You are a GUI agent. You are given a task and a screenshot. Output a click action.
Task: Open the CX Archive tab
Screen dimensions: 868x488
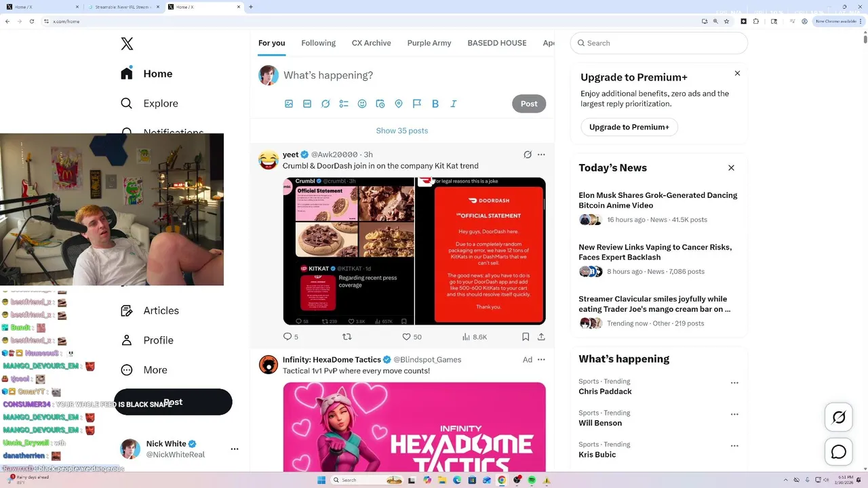tap(372, 43)
